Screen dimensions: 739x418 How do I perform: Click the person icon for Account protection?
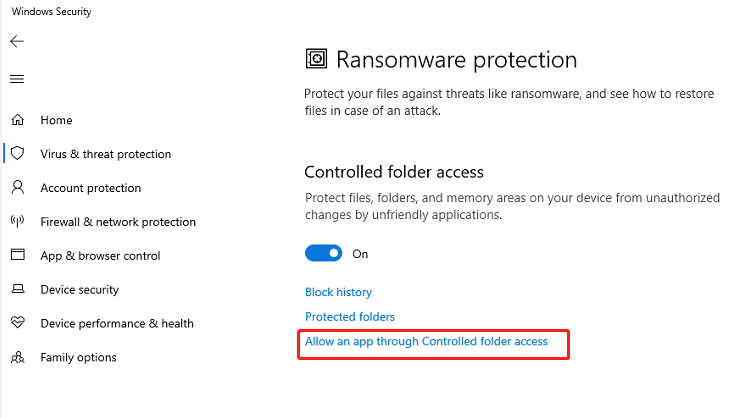(x=17, y=187)
